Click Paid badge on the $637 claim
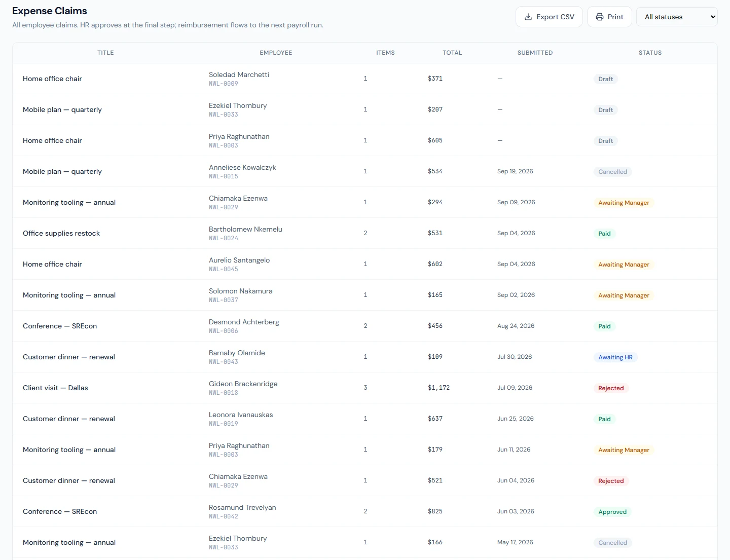This screenshot has height=560, width=730. 604,419
